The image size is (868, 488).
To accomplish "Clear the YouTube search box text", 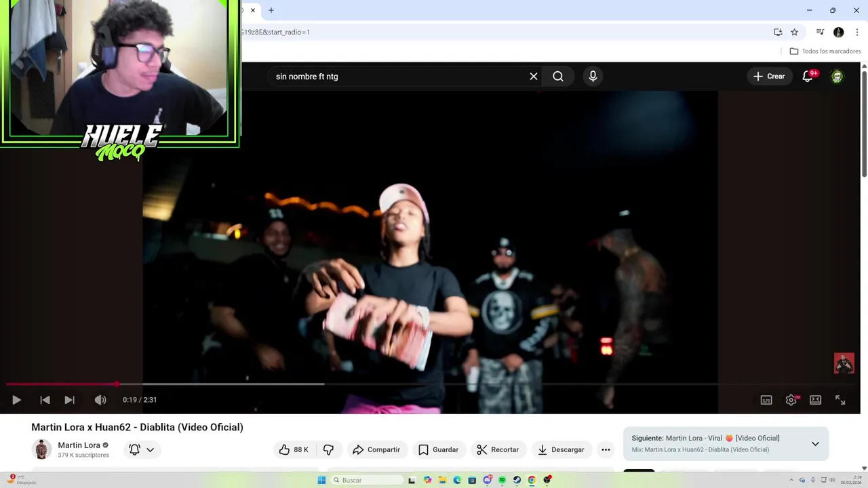I will [x=534, y=77].
